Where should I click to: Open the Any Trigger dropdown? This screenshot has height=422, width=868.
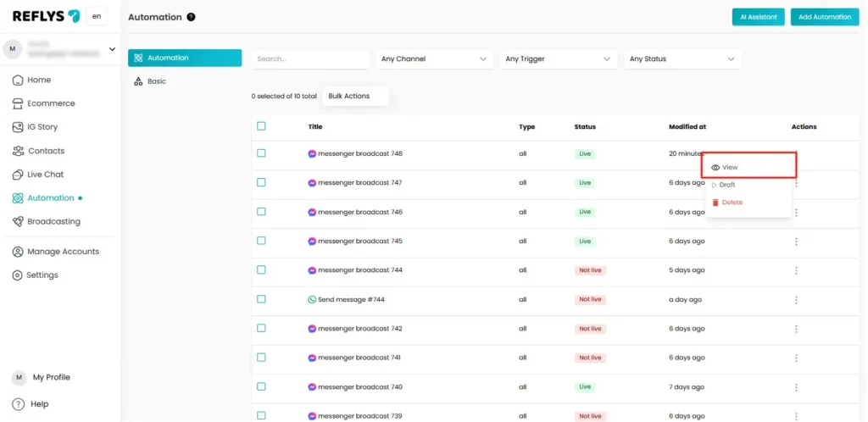[x=558, y=58]
